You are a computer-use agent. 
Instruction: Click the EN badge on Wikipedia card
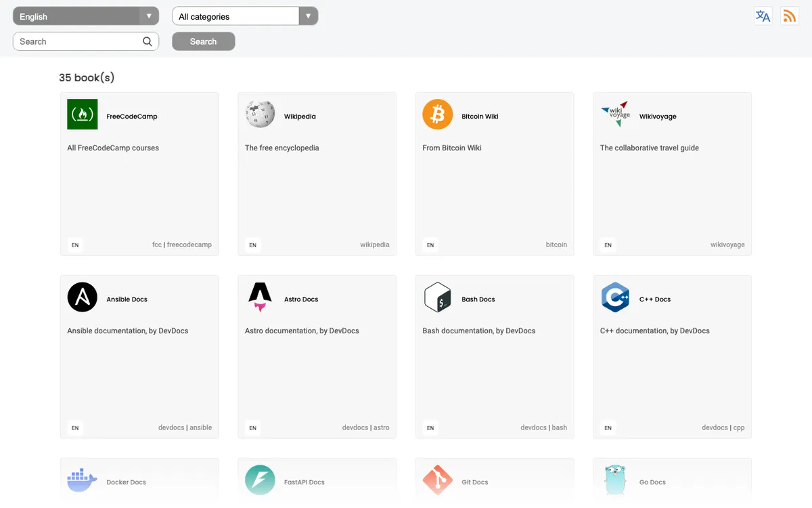[x=252, y=245]
